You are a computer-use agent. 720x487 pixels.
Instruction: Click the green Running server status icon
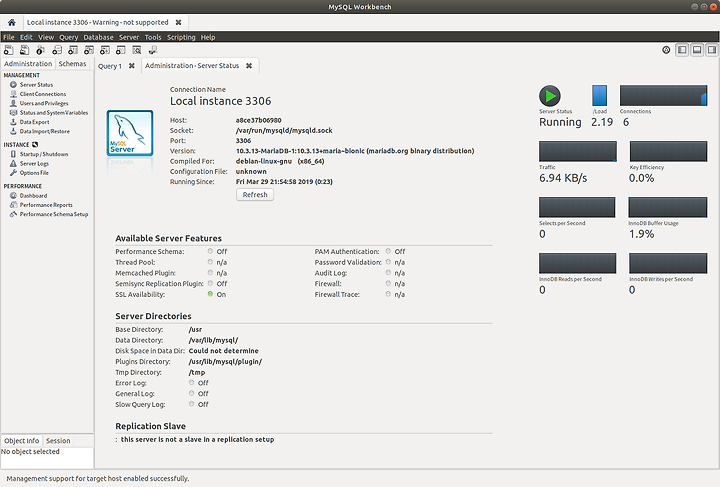tap(550, 96)
